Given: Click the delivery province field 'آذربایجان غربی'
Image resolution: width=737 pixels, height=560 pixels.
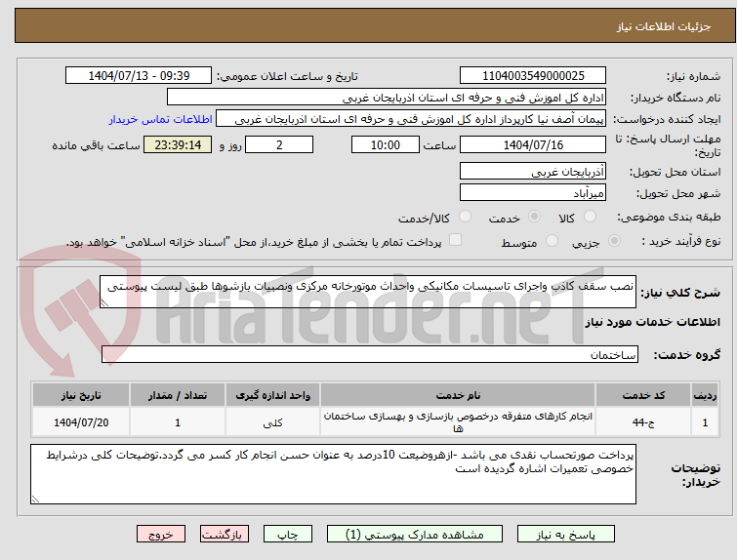Looking at the screenshot, I should pyautogui.click(x=533, y=172).
